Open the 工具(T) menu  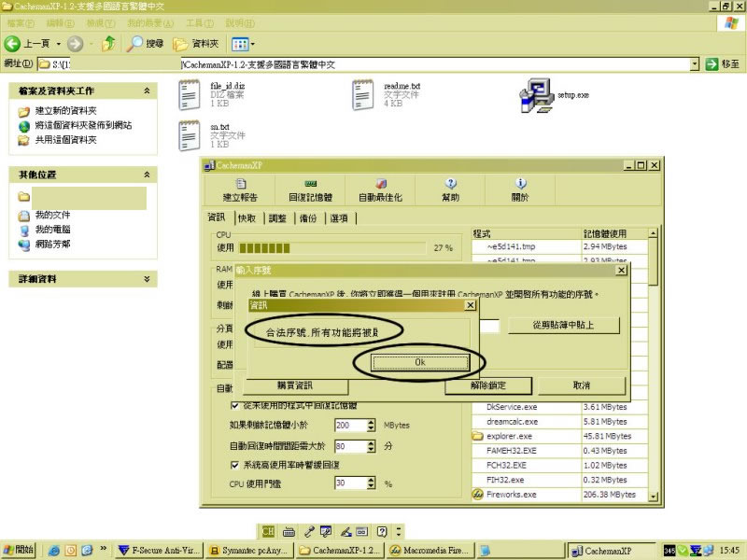pyautogui.click(x=200, y=22)
